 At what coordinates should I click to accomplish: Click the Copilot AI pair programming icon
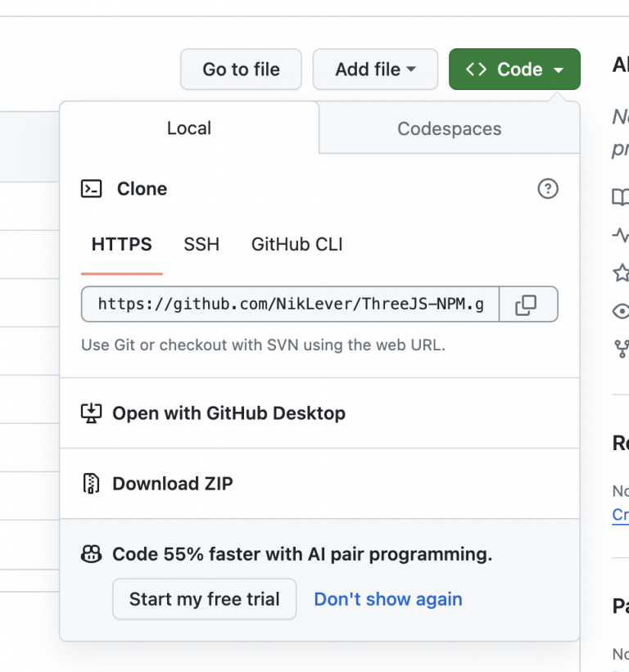(91, 554)
